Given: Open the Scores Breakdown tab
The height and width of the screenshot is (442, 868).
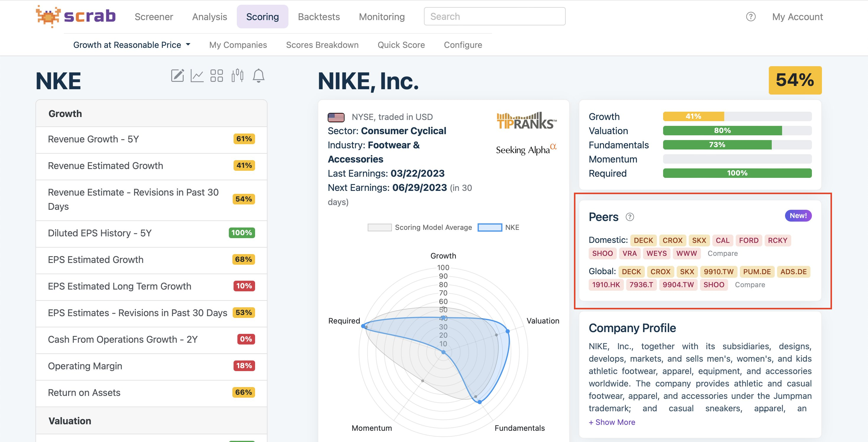Looking at the screenshot, I should coord(322,45).
